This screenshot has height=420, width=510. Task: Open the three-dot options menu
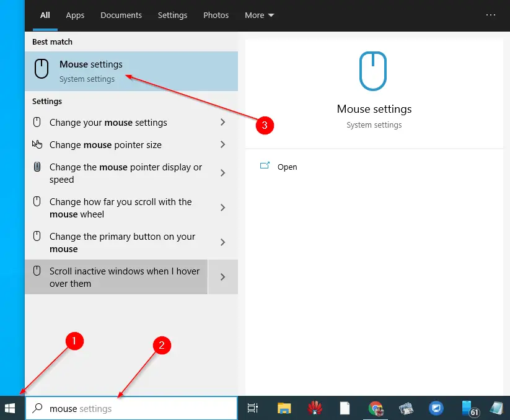pos(491,15)
